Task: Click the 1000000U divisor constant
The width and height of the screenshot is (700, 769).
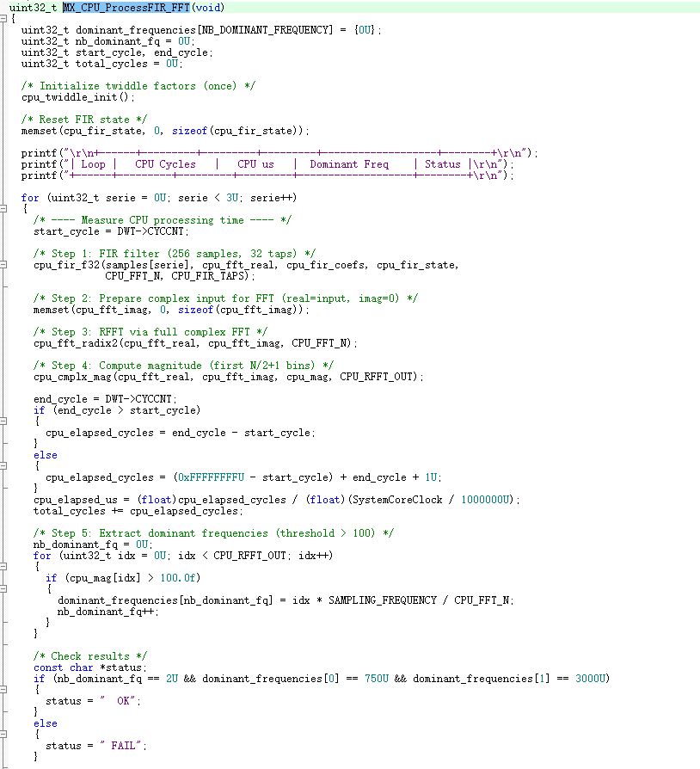Action: tap(485, 500)
